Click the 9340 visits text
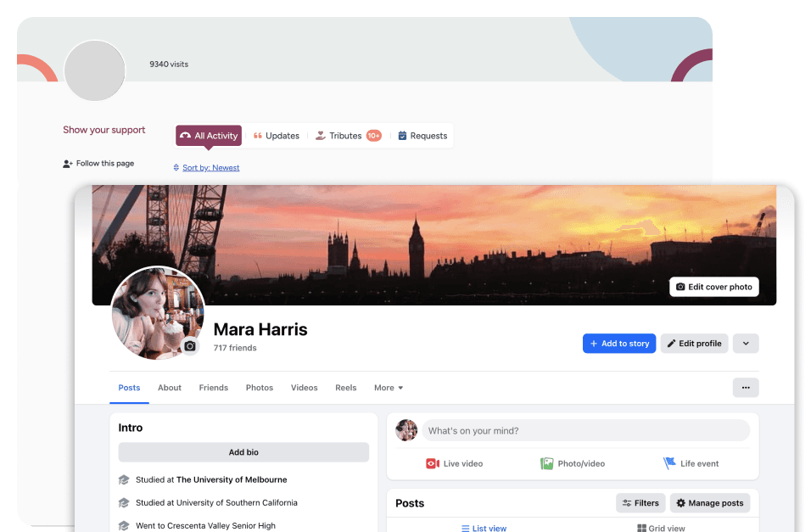Viewport: 811px width, 532px height. 169,64
